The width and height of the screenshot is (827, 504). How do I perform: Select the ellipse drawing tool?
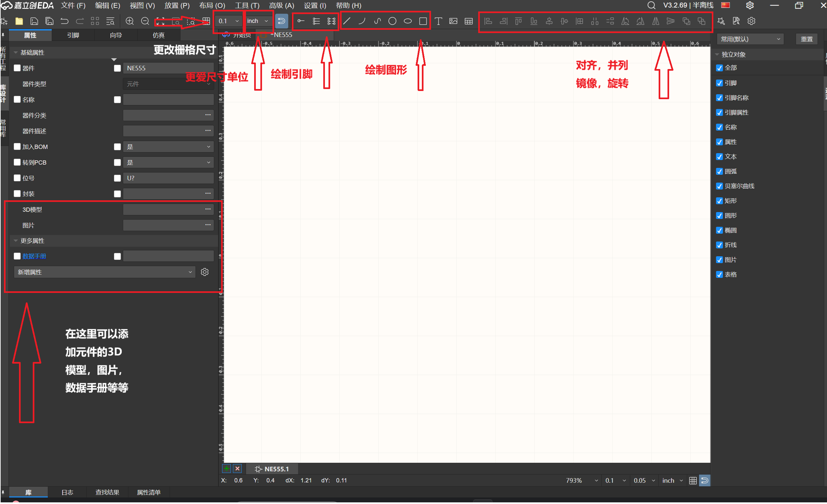pyautogui.click(x=407, y=21)
